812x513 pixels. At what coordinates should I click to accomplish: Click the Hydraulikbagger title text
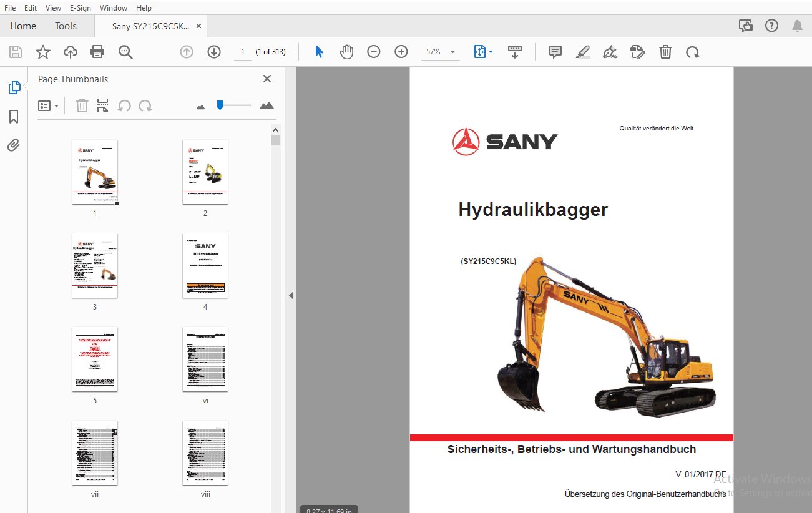pos(533,210)
